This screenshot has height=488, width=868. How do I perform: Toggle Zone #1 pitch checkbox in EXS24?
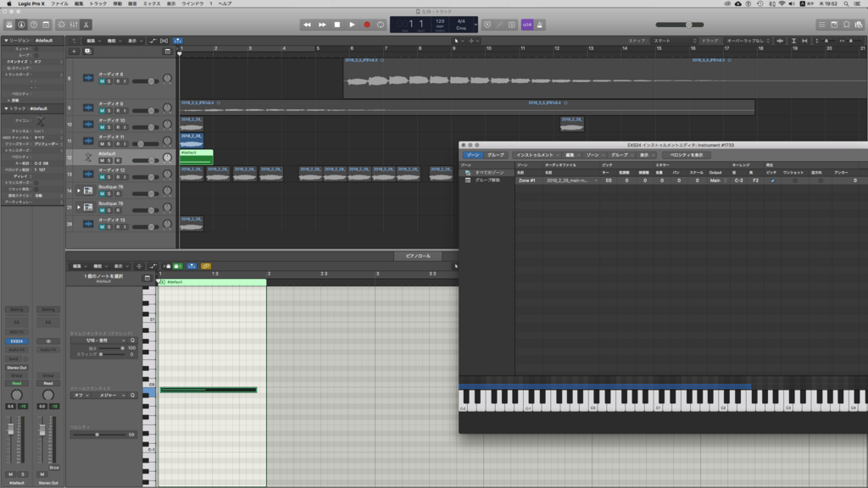pos(773,180)
